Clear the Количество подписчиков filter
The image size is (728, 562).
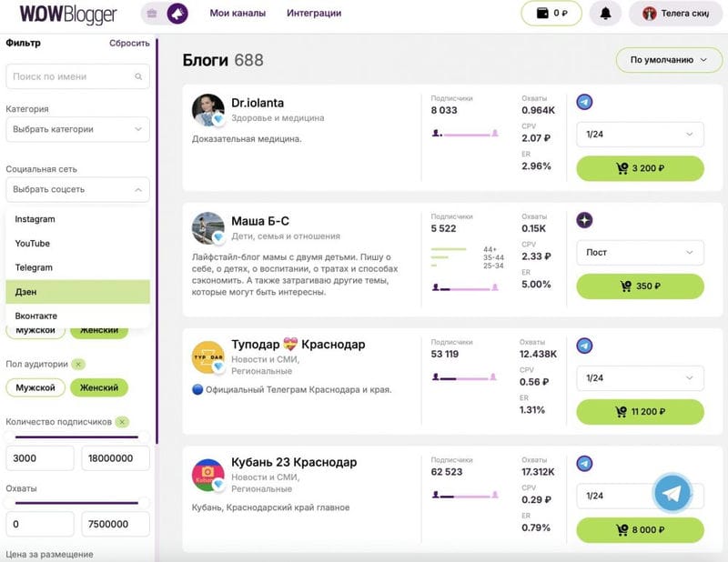point(122,422)
